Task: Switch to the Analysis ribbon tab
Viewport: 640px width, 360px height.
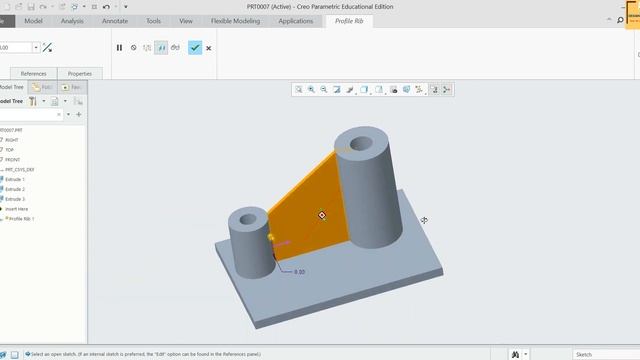Action: pos(72,21)
